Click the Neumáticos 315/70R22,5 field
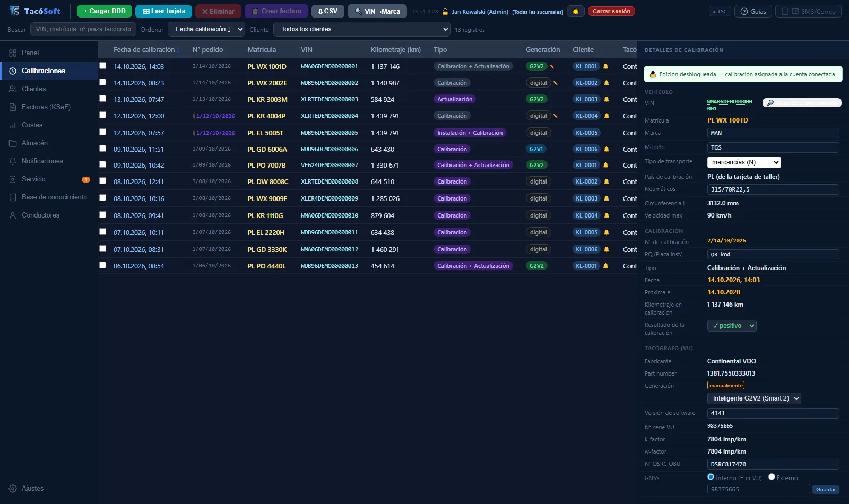849x504 pixels. (x=773, y=189)
